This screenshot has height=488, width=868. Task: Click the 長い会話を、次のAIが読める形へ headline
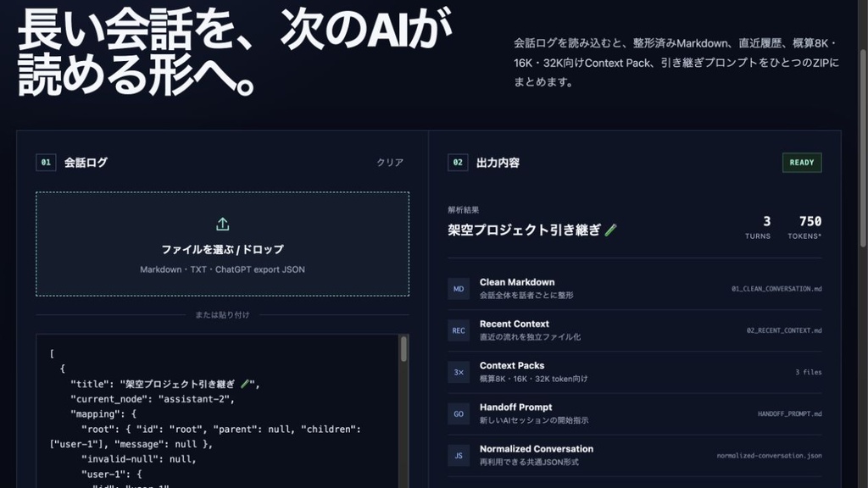235,52
